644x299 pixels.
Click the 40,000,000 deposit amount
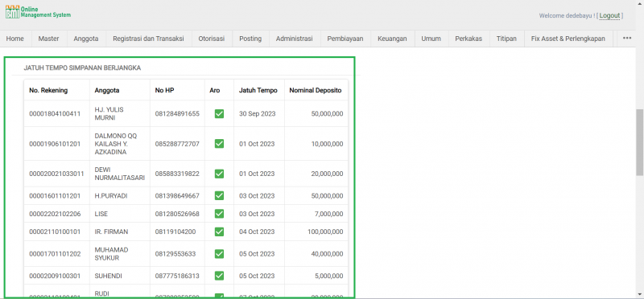328,254
